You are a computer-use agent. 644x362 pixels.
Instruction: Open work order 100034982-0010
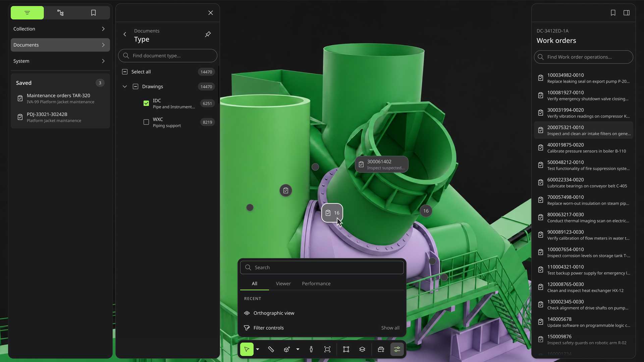point(584,78)
